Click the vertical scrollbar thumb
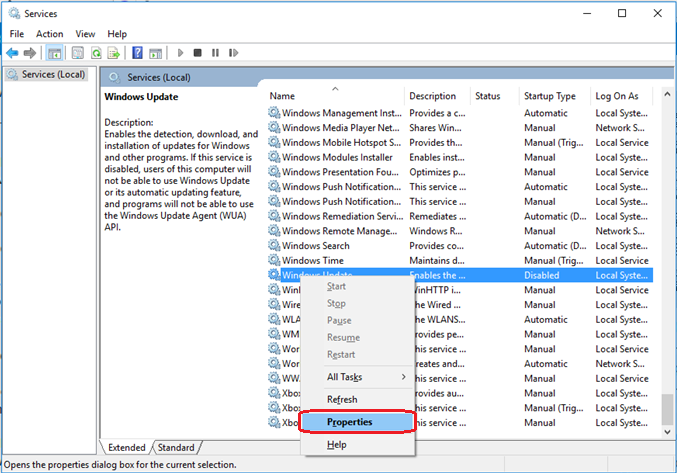Image resolution: width=677 pixels, height=473 pixels. 667,409
